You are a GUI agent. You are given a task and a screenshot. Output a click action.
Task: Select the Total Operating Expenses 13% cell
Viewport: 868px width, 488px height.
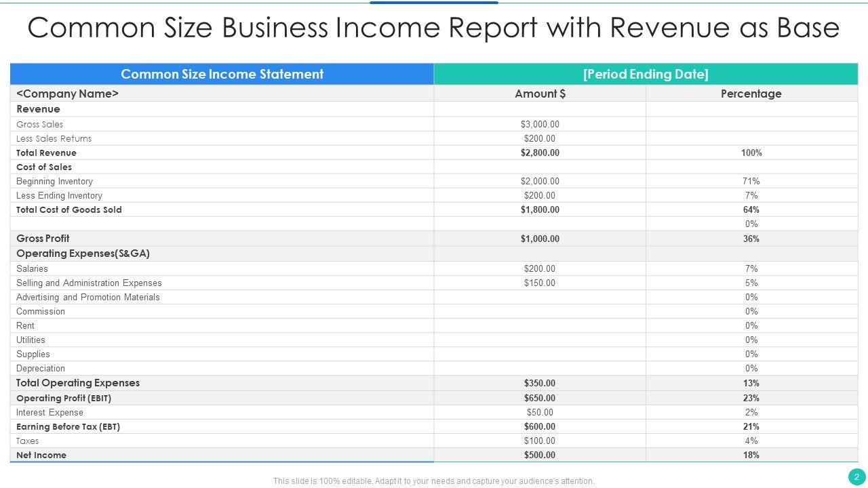[x=751, y=383]
